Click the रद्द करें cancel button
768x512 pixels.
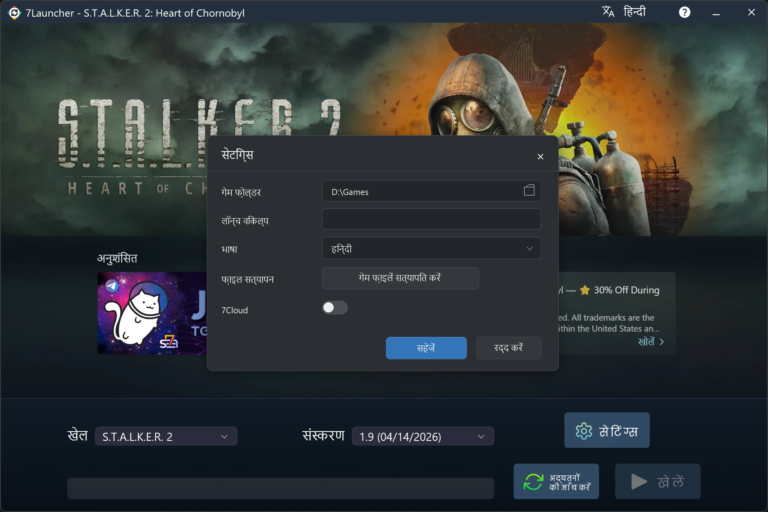(x=508, y=348)
